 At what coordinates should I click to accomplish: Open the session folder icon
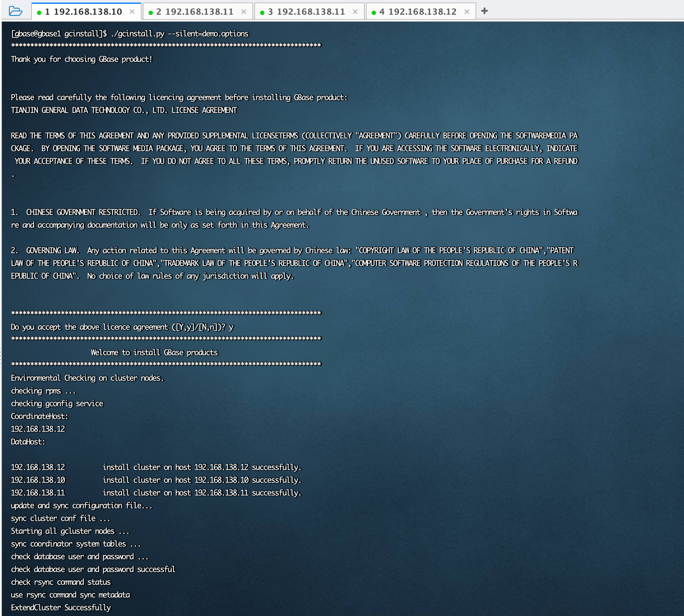click(x=15, y=11)
